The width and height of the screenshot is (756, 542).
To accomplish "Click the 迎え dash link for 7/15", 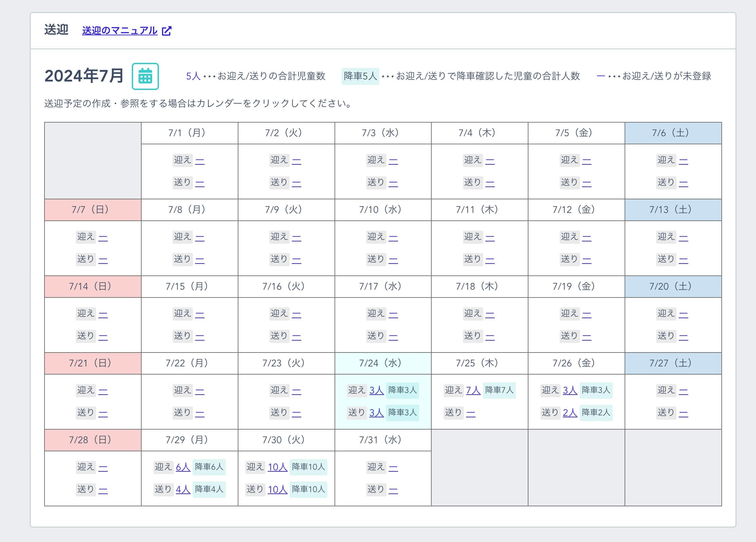I will (200, 314).
